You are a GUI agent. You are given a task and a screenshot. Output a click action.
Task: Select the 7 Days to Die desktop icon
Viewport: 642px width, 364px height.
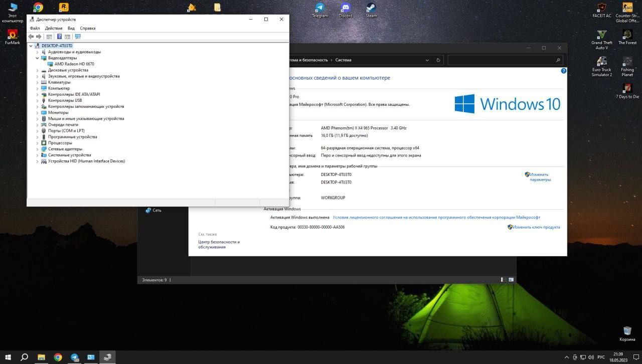627,91
